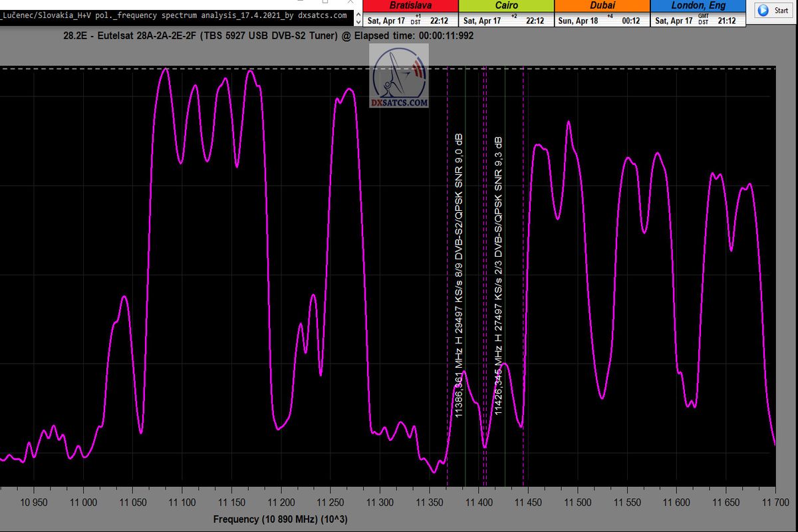Click the 11386.361 MHz transponder label

459,275
